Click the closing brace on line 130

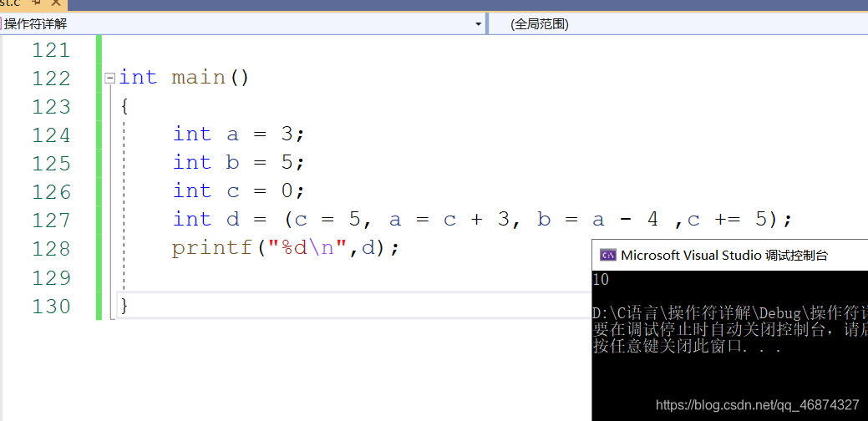(124, 306)
